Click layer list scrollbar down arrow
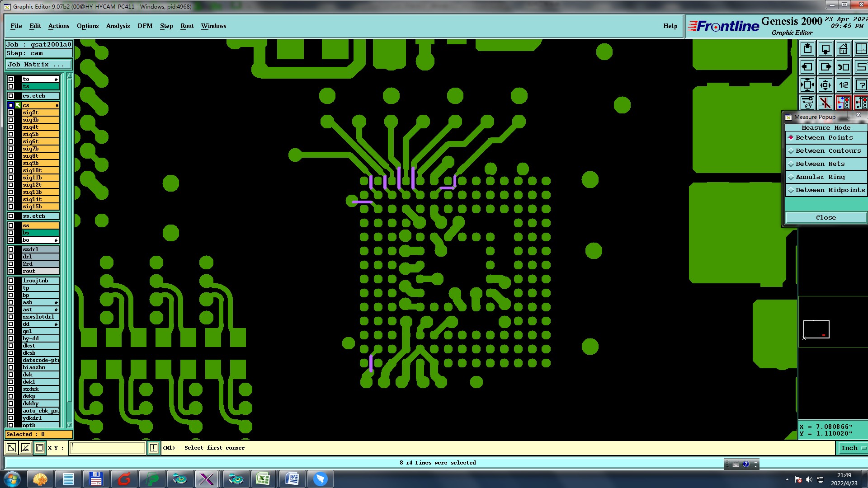 click(69, 425)
